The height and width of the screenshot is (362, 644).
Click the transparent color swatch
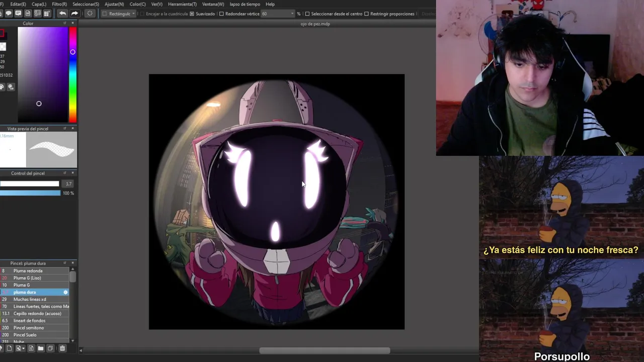coord(3,47)
